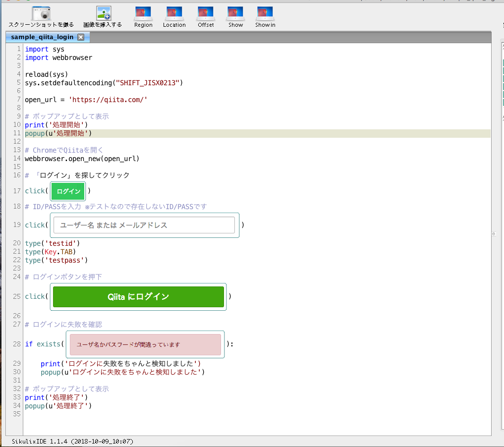
Task: Click the line 'import webbrowser'
Action: tap(58, 57)
